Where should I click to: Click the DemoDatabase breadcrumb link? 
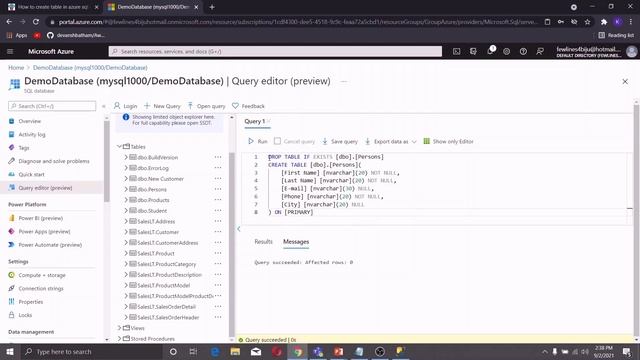coord(90,67)
